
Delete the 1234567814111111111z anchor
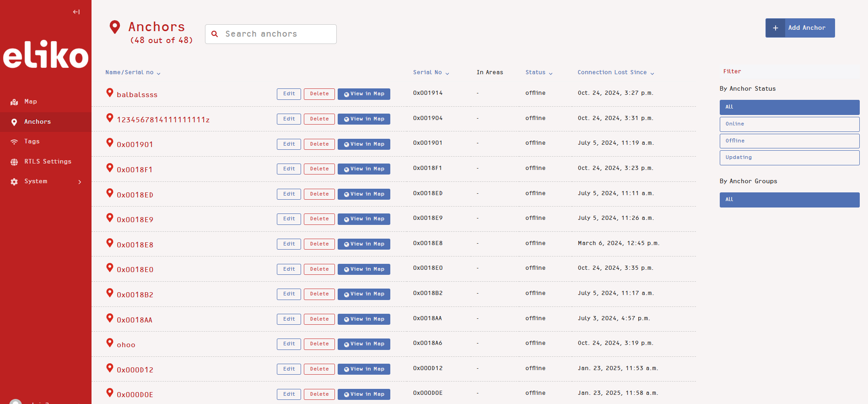point(319,119)
